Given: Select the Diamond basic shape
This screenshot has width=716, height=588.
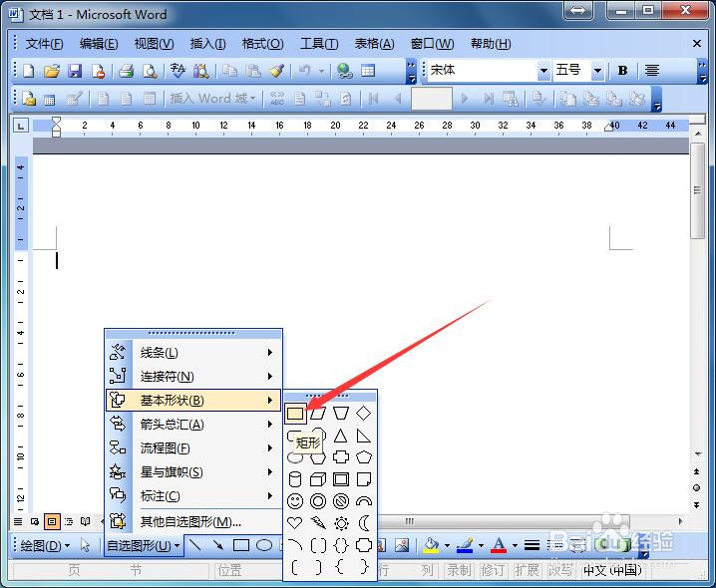Looking at the screenshot, I should [363, 414].
